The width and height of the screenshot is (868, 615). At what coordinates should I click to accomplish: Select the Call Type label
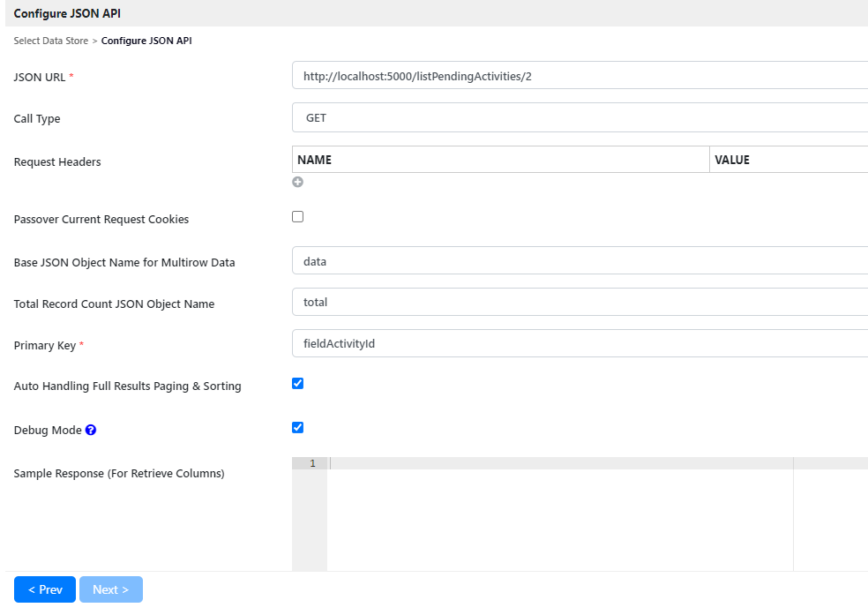tap(37, 118)
